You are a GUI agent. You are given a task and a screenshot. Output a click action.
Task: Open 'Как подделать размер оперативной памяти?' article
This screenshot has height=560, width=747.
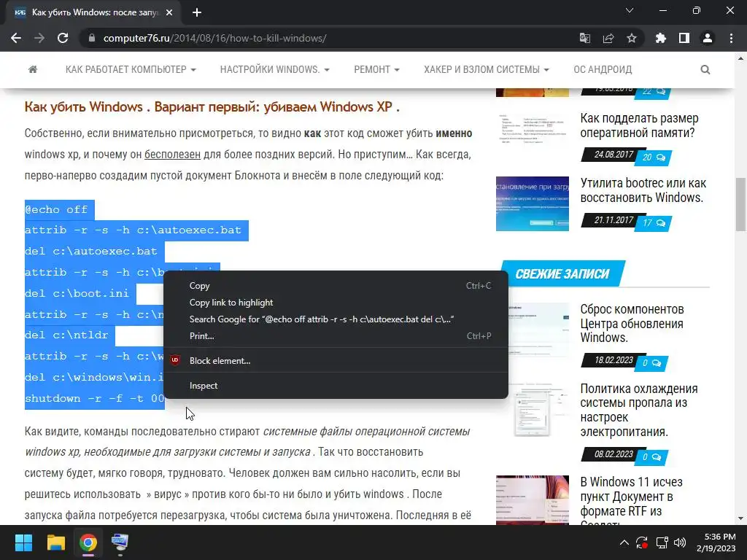click(x=639, y=125)
